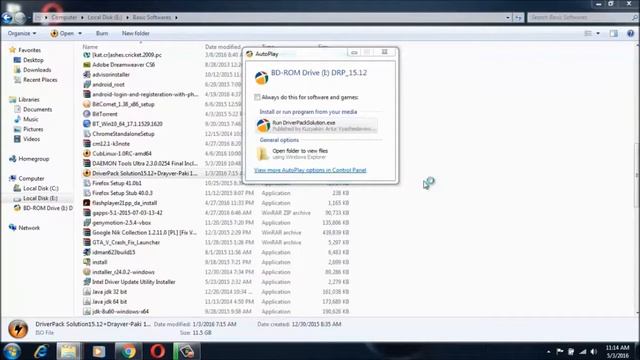The image size is (640, 360).
Task: Open 'View more AutoPlay options in Control Panel'
Action: (310, 170)
